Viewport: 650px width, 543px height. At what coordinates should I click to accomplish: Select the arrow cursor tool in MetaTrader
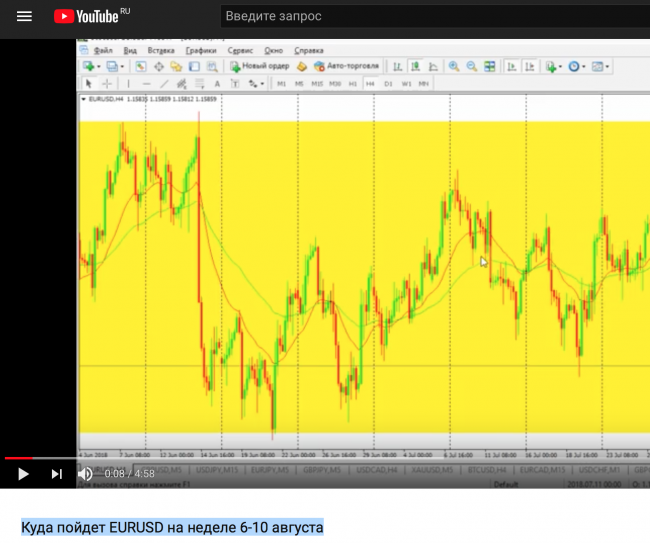[x=88, y=83]
